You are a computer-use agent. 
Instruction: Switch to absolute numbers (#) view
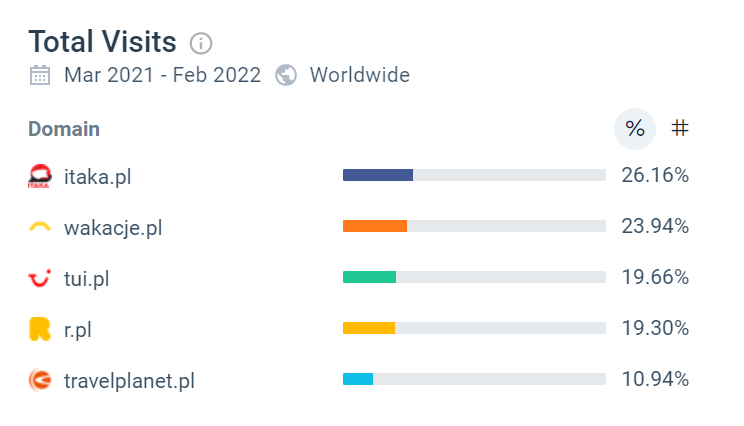pos(680,128)
